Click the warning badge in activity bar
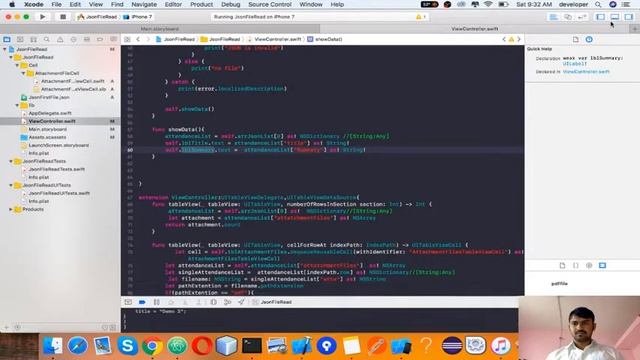This screenshot has height=360, width=640. point(420,17)
